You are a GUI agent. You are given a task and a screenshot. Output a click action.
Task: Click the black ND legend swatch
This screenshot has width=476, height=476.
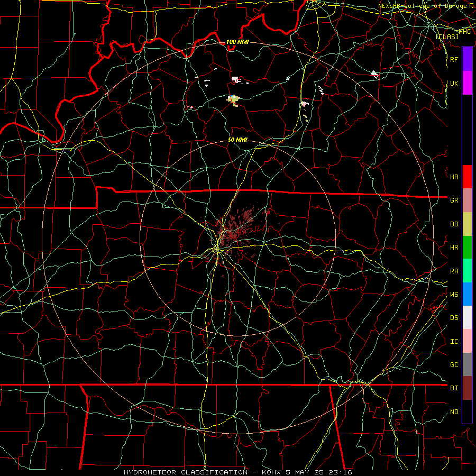(x=467, y=411)
